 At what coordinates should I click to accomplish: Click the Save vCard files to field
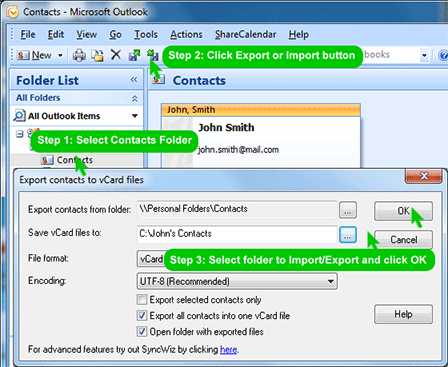(237, 234)
